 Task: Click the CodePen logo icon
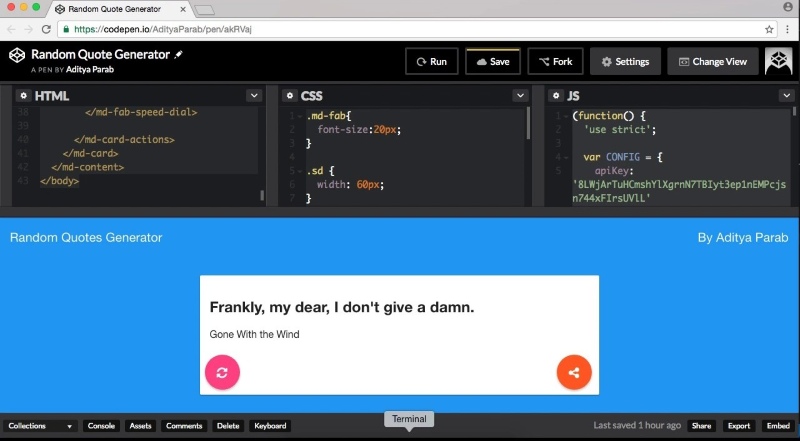click(x=17, y=55)
